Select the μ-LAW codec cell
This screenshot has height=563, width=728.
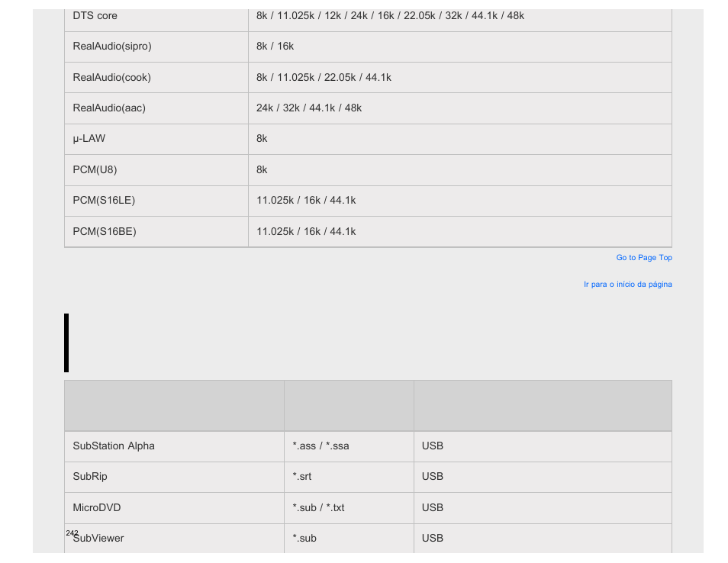pos(156,140)
